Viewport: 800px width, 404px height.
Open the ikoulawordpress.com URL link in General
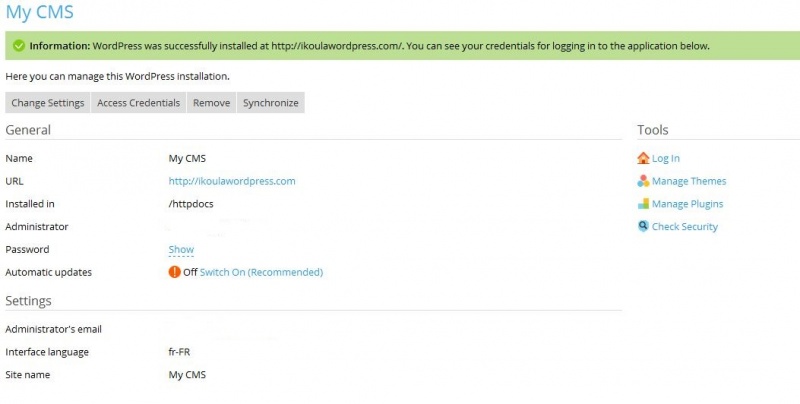click(x=232, y=181)
